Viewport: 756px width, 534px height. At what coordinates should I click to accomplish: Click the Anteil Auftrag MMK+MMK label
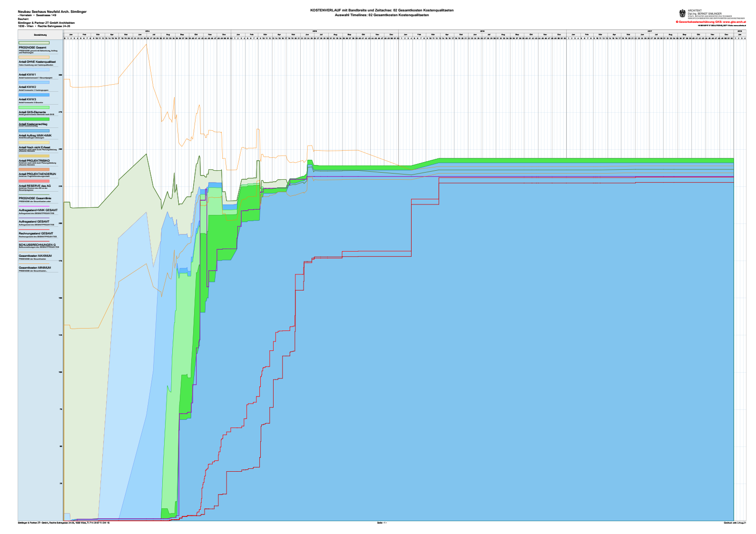coord(35,136)
